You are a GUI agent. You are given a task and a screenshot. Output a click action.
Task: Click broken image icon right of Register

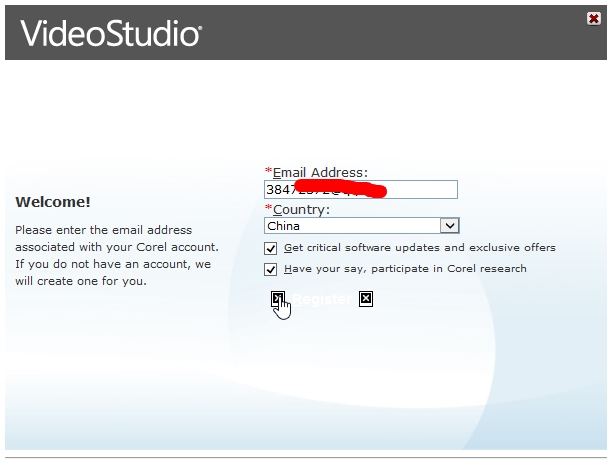pyautogui.click(x=366, y=299)
